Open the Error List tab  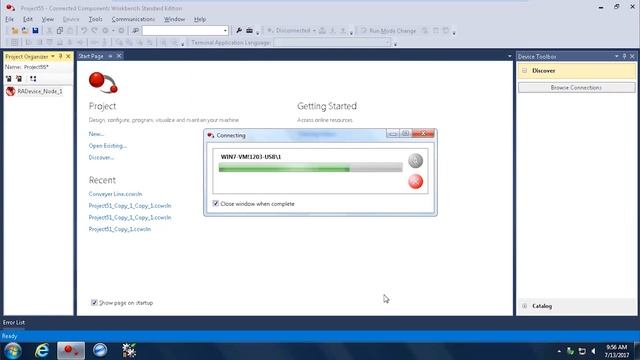[14, 322]
